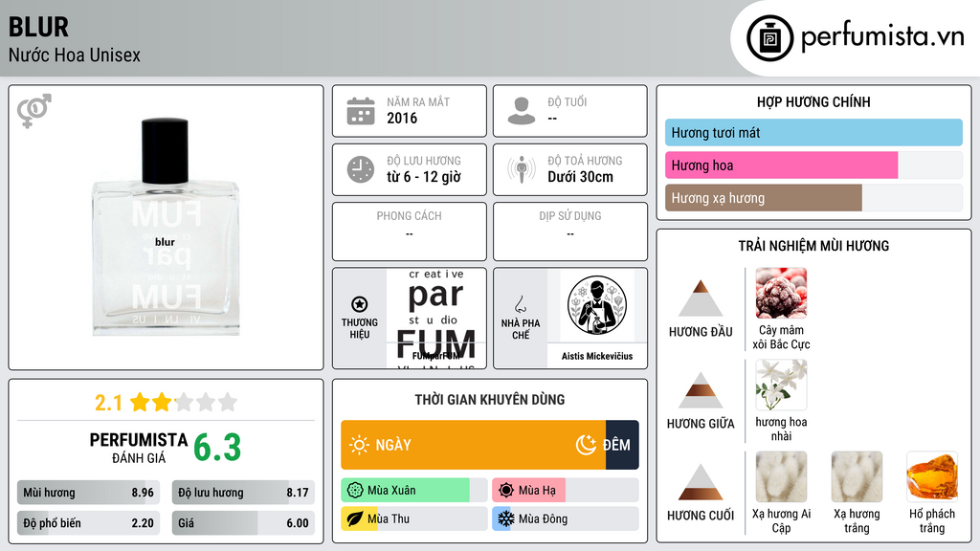The image size is (980, 551).
Task: Click the base notes pyramid icon Hương cuối
Action: [701, 482]
